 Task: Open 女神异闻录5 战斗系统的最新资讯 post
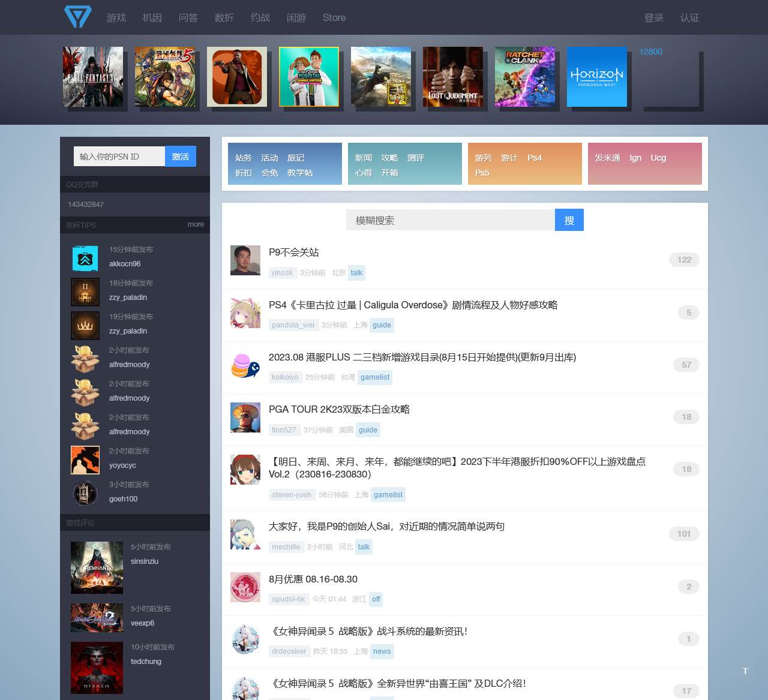coord(368,632)
